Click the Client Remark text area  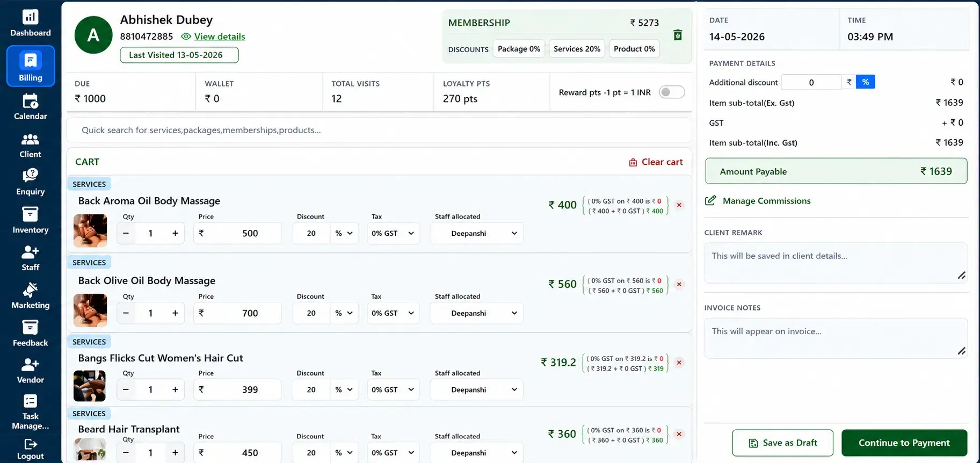click(836, 263)
